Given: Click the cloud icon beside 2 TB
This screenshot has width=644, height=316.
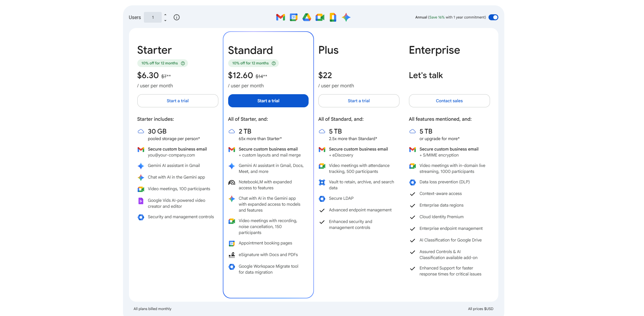Looking at the screenshot, I should pos(232,131).
